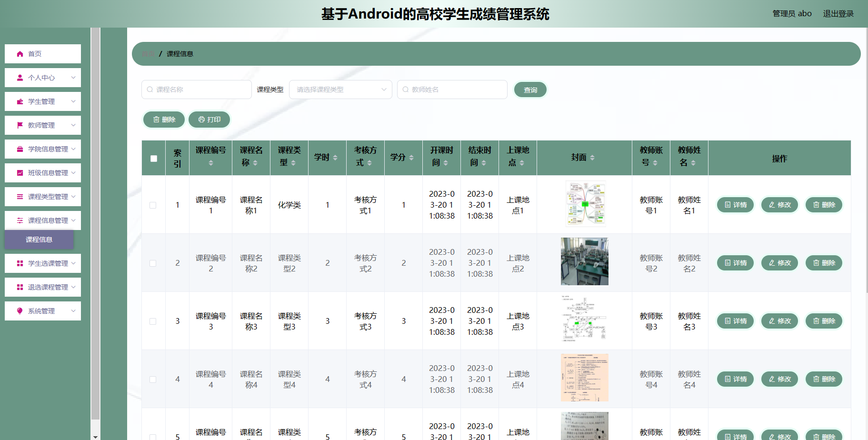Image resolution: width=868 pixels, height=440 pixels.
Task: Sort by 学时 column arrows
Action: point(335,158)
